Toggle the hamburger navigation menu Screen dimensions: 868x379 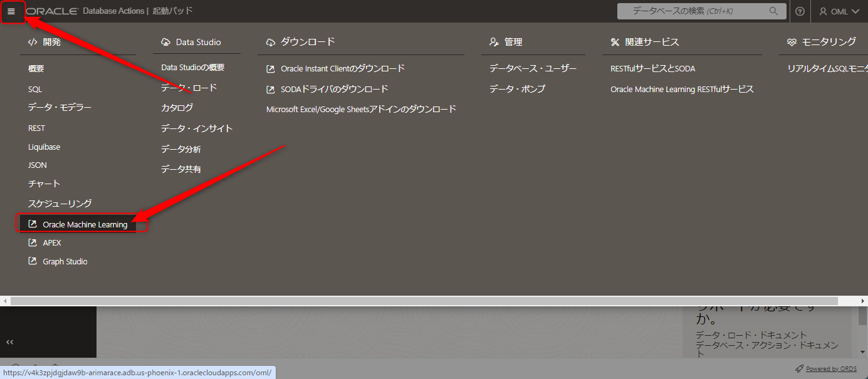pos(11,11)
